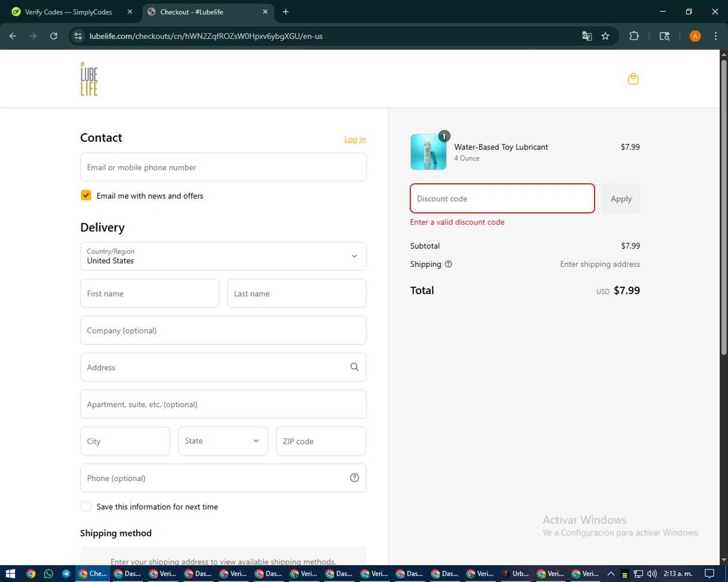Click the Apply discount button
The height and width of the screenshot is (582, 728).
(x=621, y=198)
